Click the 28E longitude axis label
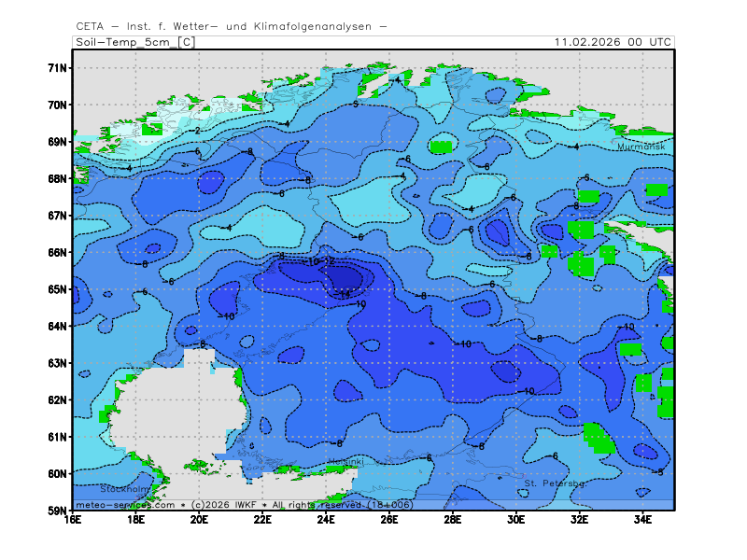Screen dimensions: 747x560 pos(452,519)
